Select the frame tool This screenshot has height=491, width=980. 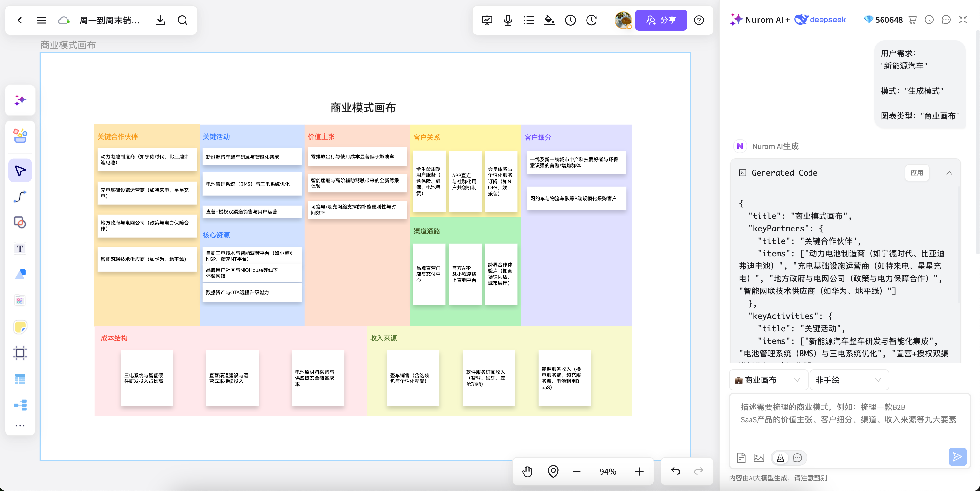(20, 352)
